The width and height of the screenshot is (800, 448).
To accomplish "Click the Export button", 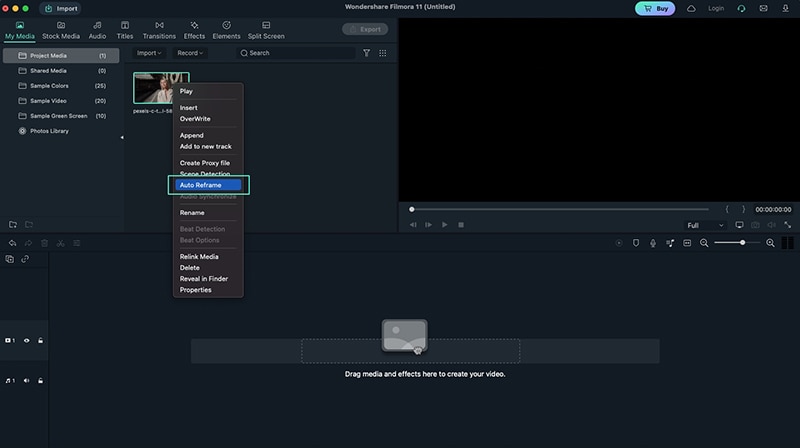I will coord(365,29).
